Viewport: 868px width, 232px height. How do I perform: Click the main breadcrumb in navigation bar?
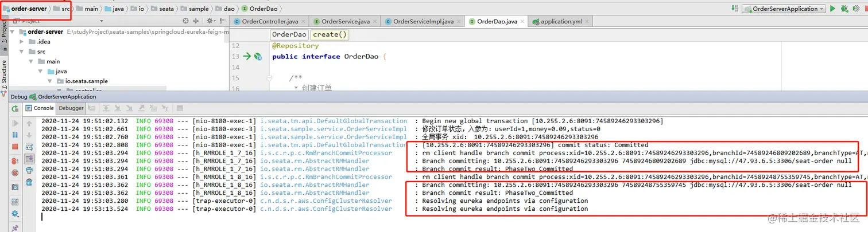click(x=87, y=9)
